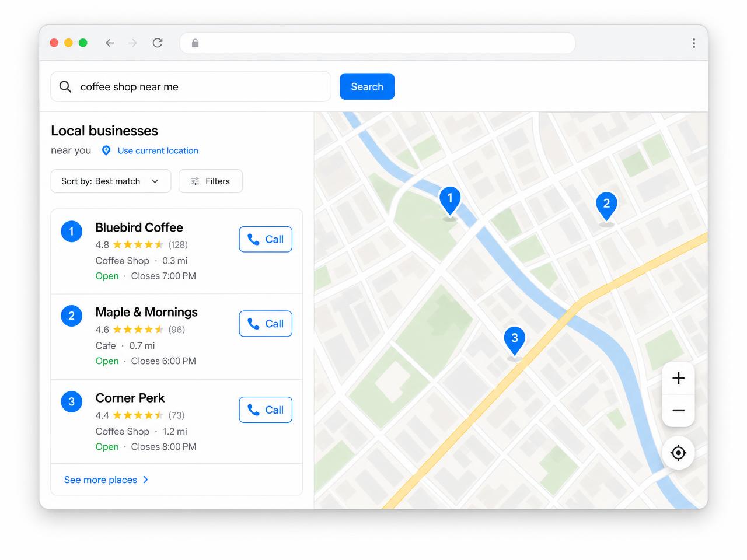Click the near you text
This screenshot has width=747, height=560.
pos(71,150)
